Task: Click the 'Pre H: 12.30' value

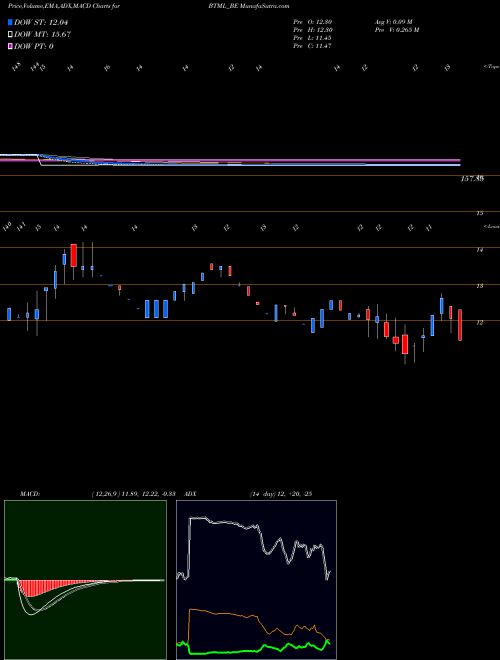Action: point(313,30)
